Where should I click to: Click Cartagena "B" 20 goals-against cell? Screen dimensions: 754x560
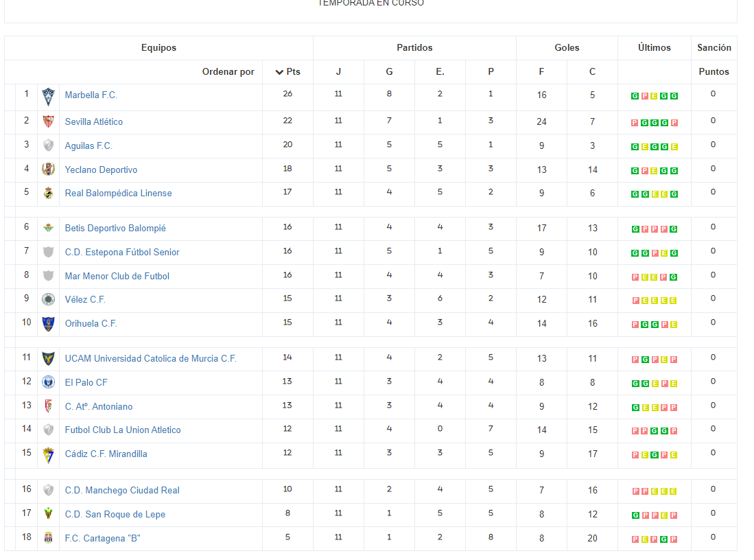coord(593,538)
